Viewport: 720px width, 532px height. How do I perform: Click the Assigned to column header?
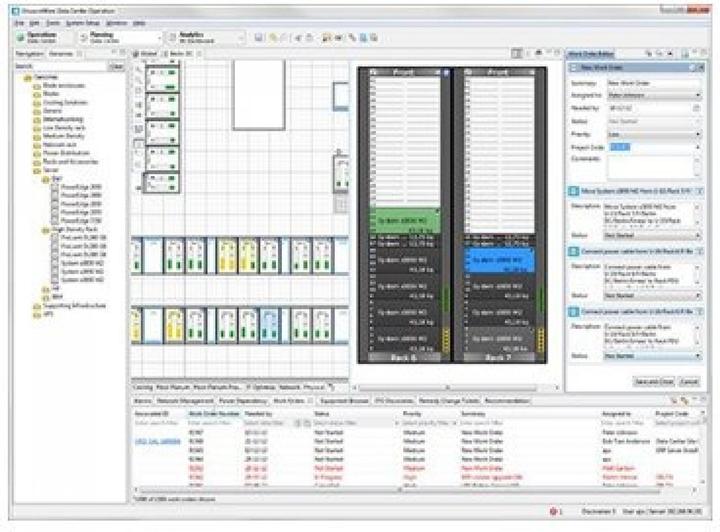point(616,414)
